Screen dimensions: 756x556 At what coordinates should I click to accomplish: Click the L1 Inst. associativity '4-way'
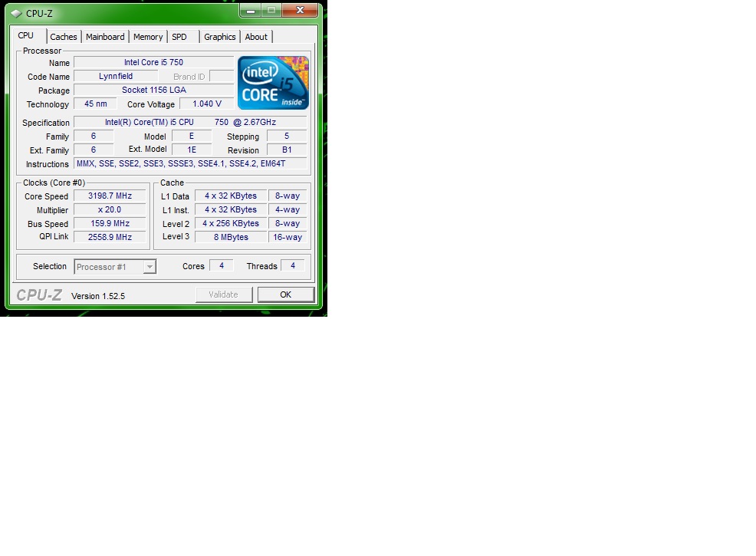pyautogui.click(x=288, y=210)
